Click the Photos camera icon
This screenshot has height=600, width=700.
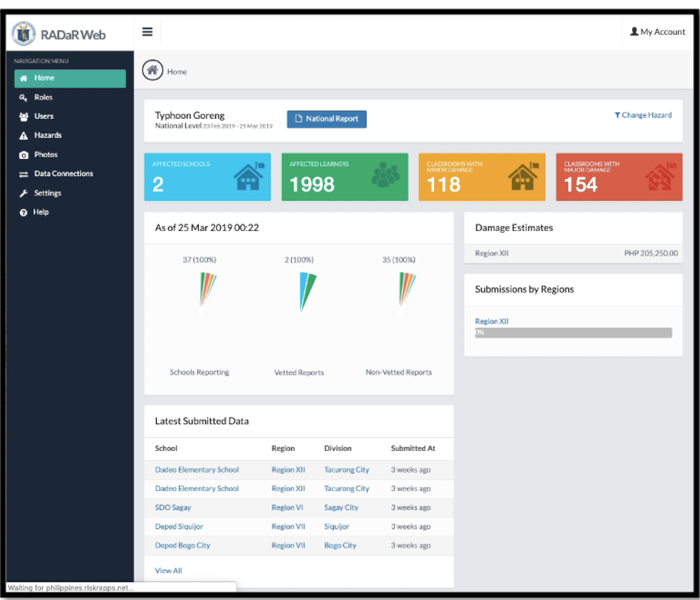tap(23, 154)
